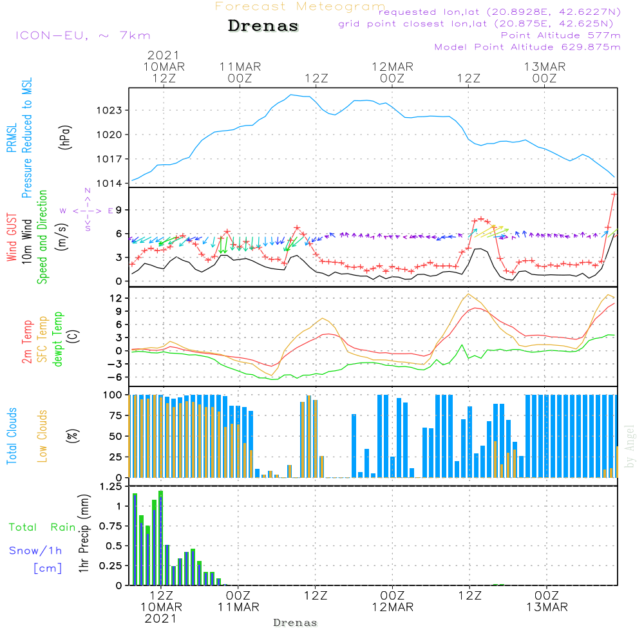Click the blue 'Total Clouds' label
The image size is (644, 644).
click(x=12, y=436)
